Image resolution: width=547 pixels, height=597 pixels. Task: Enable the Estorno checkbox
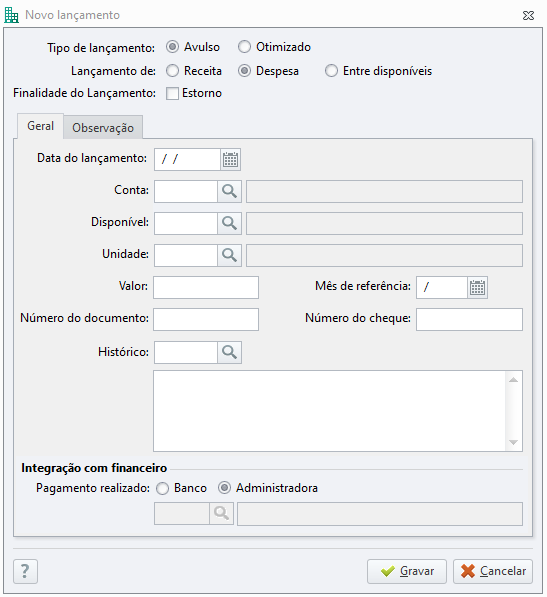(x=172, y=93)
